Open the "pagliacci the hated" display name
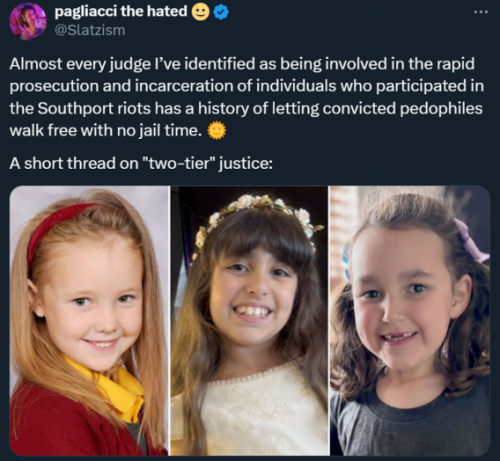This screenshot has width=500, height=461. coord(121,12)
